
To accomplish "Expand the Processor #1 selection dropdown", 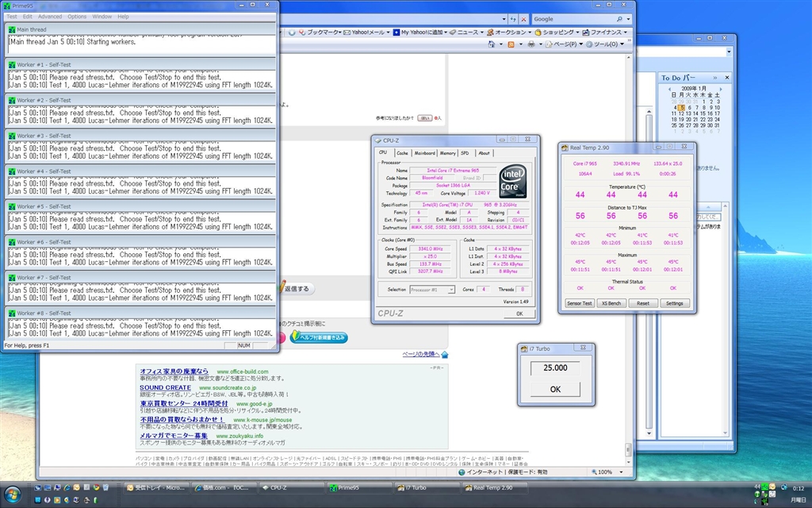I will coord(451,290).
